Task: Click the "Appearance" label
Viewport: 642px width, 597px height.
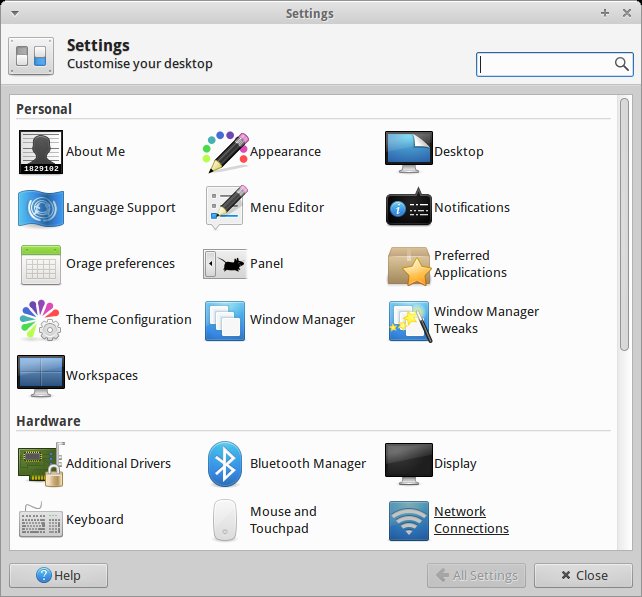Action: tap(285, 152)
